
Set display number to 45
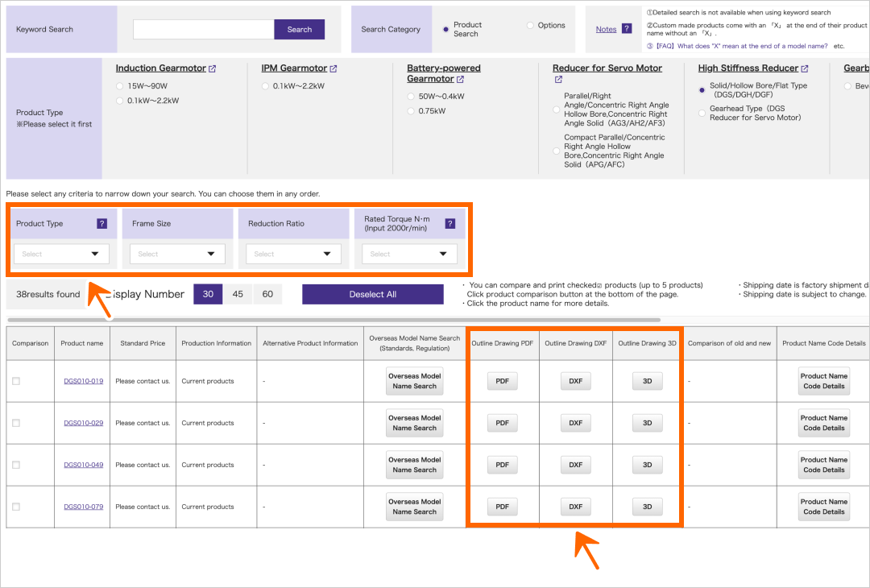point(238,294)
